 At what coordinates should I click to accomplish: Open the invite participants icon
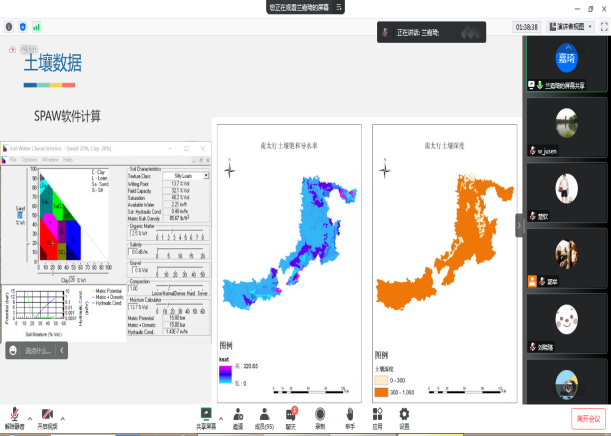click(237, 413)
